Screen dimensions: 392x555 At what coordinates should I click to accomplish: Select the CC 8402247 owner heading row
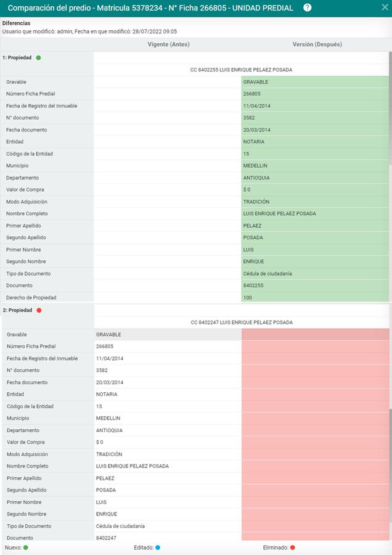(241, 323)
